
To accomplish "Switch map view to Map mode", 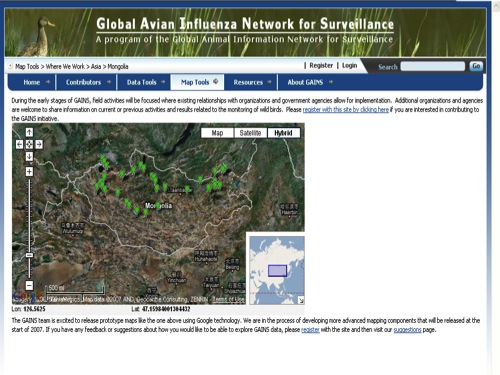I will (x=217, y=133).
